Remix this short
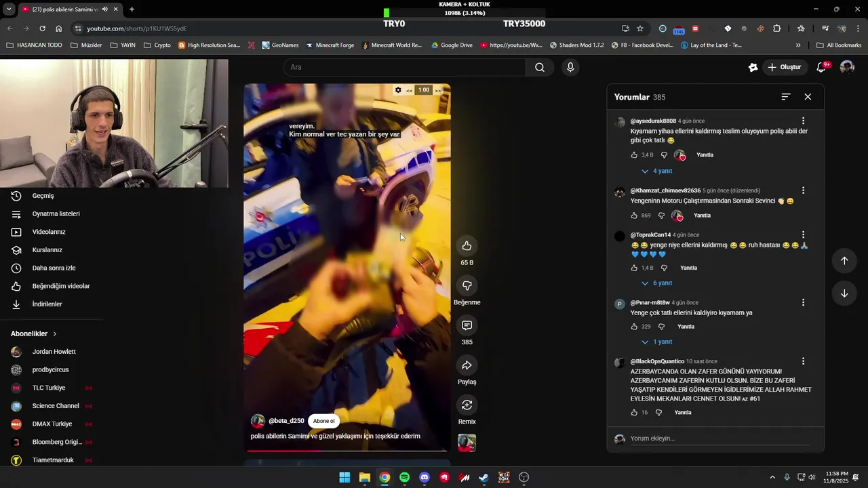868x488 pixels. (x=467, y=405)
